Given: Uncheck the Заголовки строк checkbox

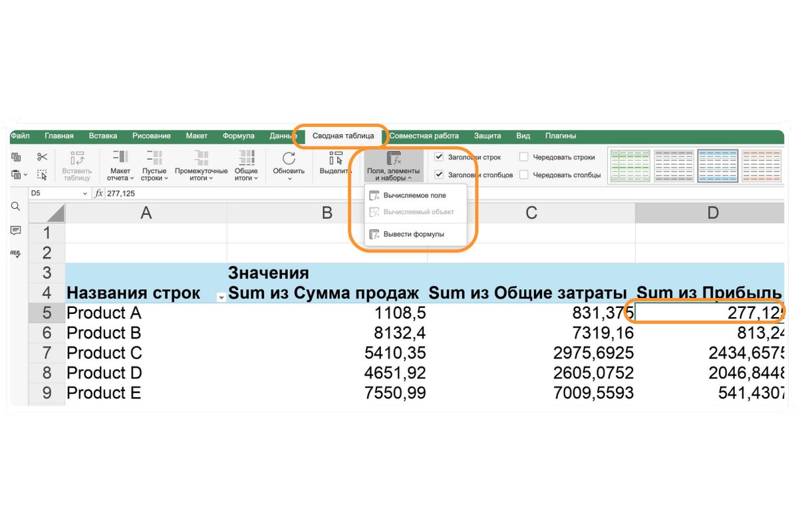Looking at the screenshot, I should [439, 158].
